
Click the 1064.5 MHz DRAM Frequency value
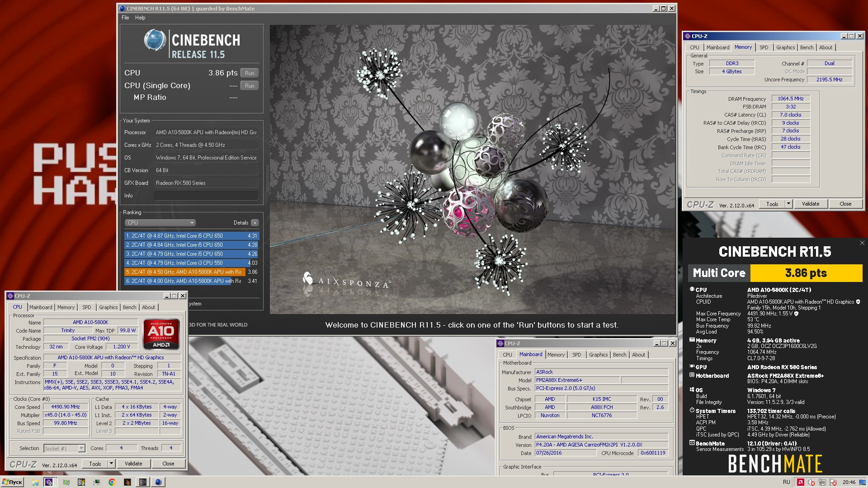pyautogui.click(x=790, y=99)
